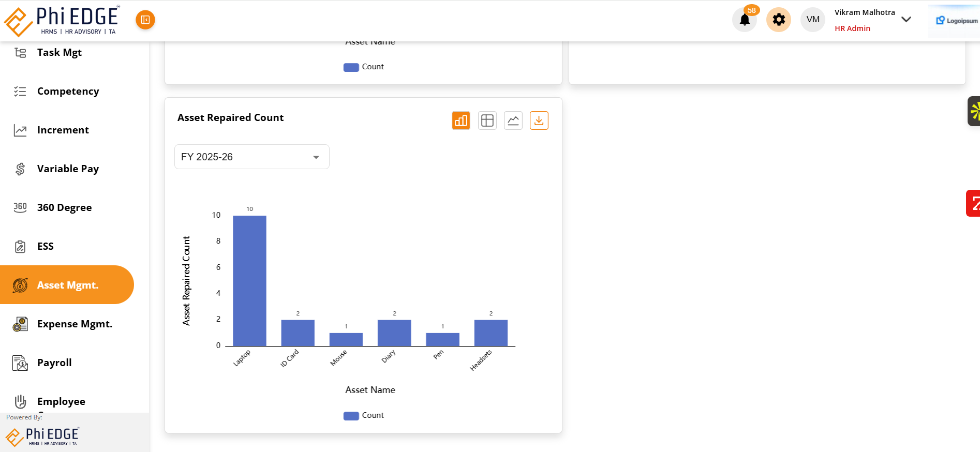The width and height of the screenshot is (980, 452).
Task: Switch to bar chart view
Action: [461, 120]
